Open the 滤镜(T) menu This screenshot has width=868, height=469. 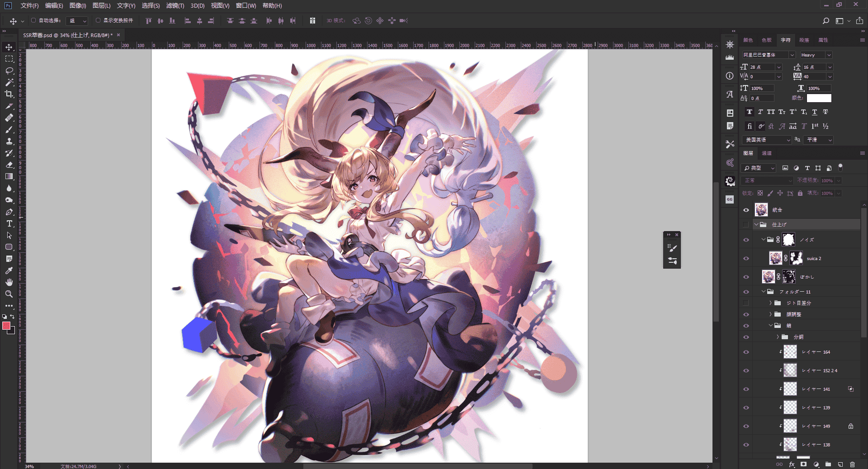(x=175, y=5)
